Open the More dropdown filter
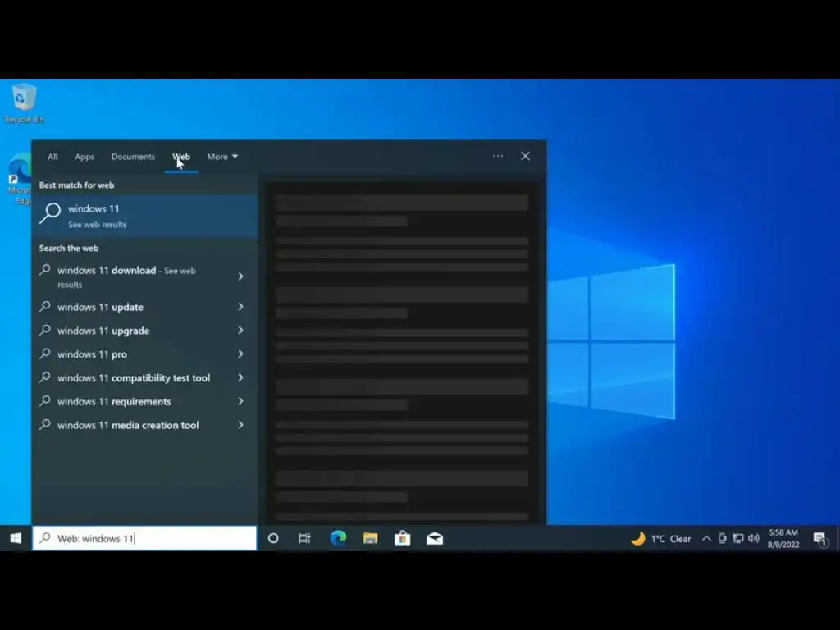The image size is (840, 630). (x=222, y=157)
